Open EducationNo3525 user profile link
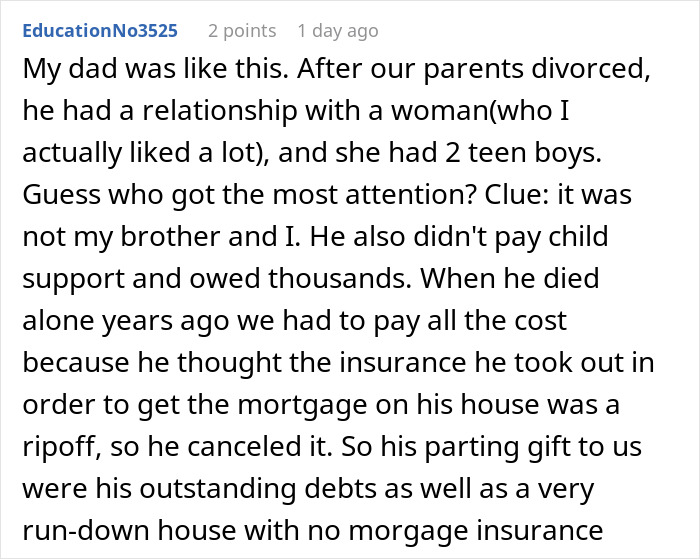700x559 pixels. point(99,31)
